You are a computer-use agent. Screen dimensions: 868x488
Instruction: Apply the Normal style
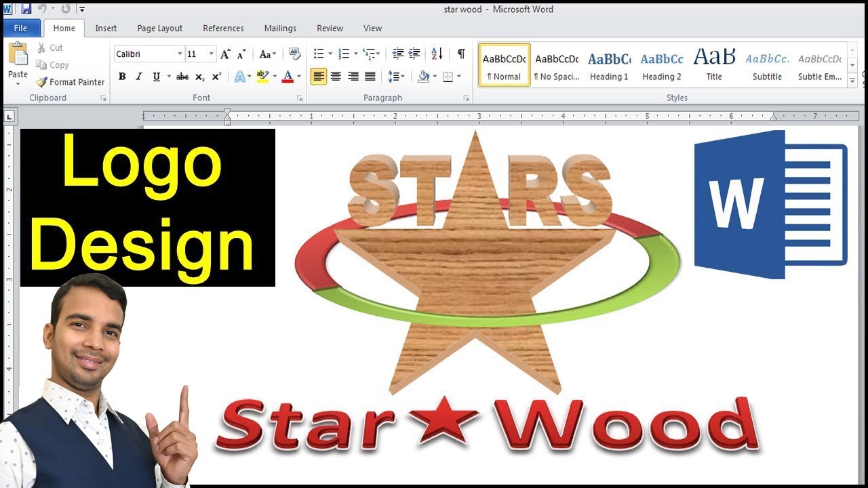505,65
